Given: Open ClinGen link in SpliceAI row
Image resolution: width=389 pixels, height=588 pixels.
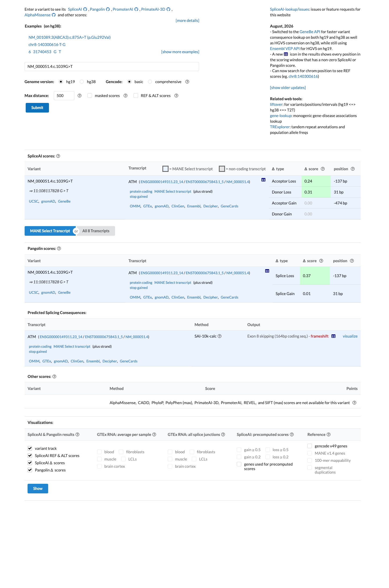Looking at the screenshot, I should (178, 206).
